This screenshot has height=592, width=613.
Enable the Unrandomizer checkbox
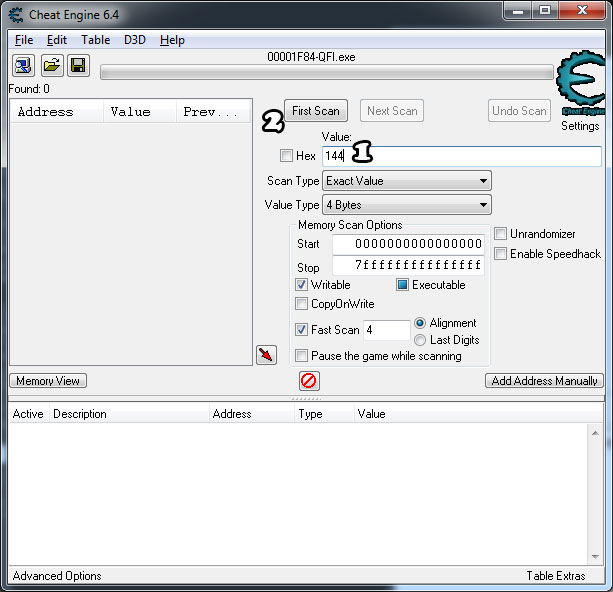[500, 234]
